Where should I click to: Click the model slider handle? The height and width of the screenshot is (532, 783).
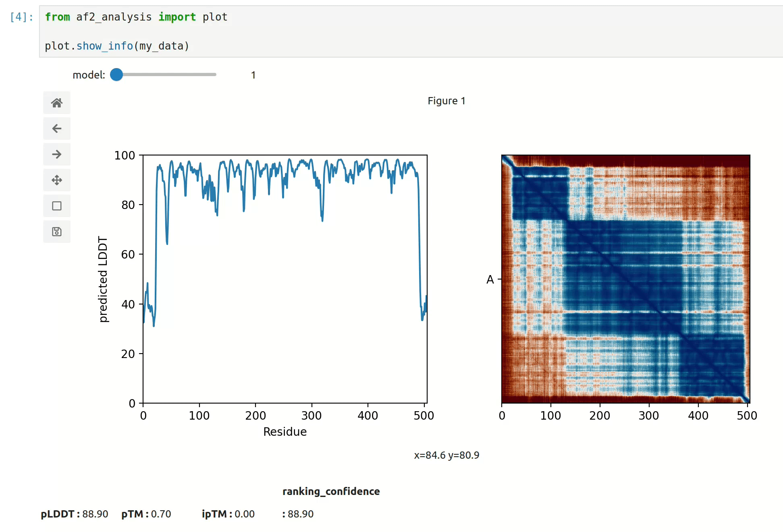[116, 75]
